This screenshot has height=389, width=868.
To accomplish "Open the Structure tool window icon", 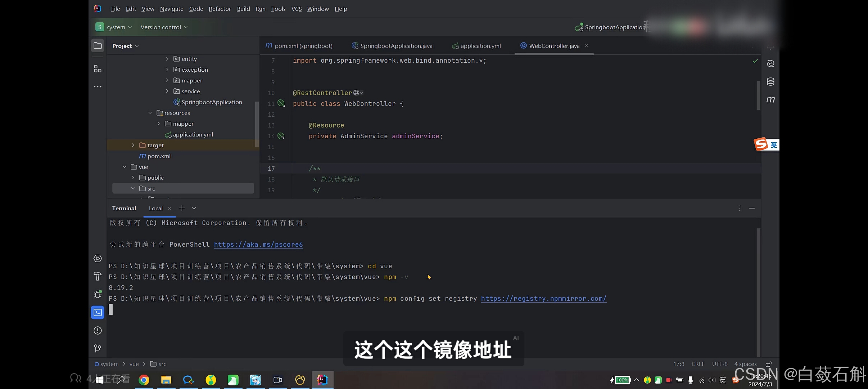I will [x=98, y=69].
